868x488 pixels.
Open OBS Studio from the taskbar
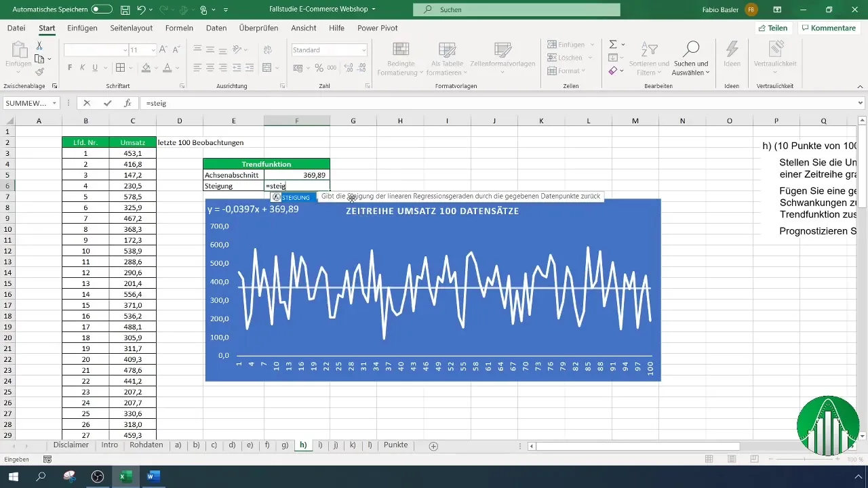[98, 476]
